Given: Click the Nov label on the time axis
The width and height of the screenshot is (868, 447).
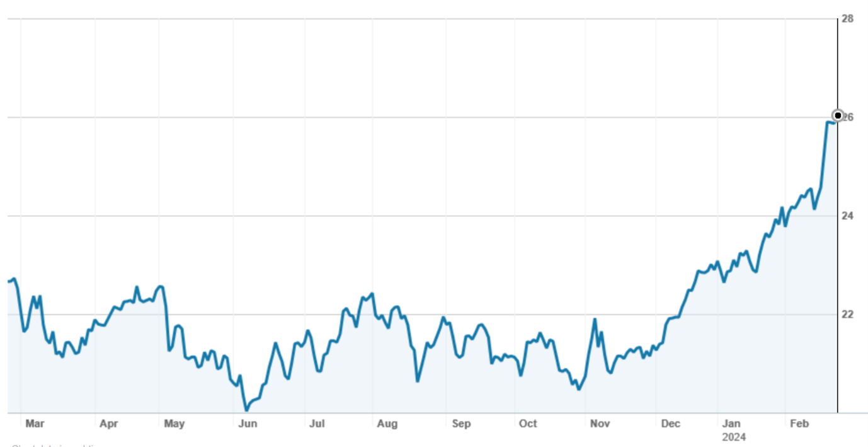Looking at the screenshot, I should point(600,424).
